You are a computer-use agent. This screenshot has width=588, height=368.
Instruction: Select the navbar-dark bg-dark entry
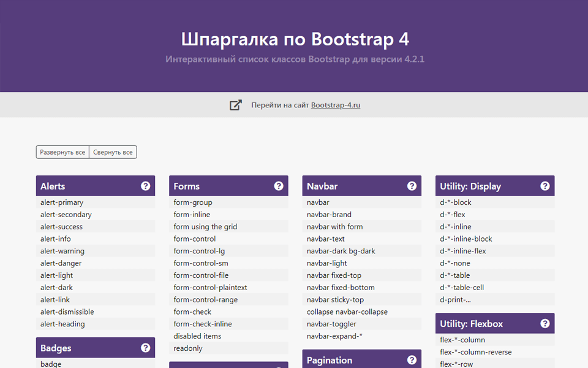pyautogui.click(x=361, y=251)
